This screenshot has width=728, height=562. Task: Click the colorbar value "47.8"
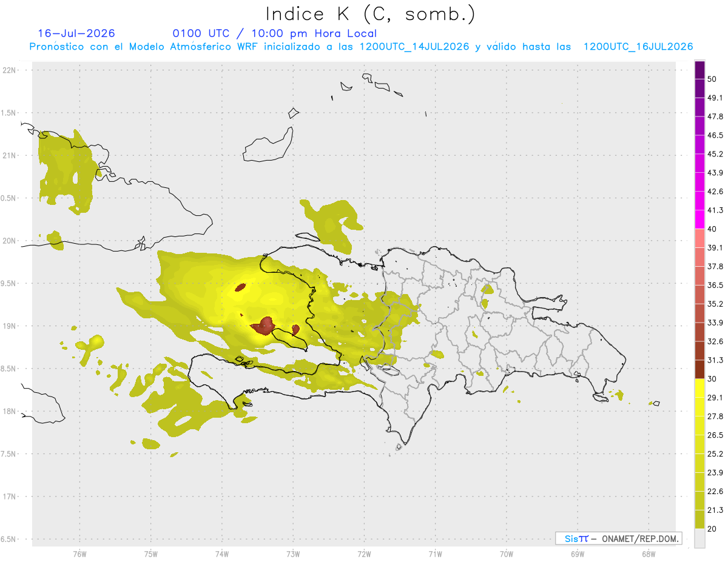(x=715, y=116)
